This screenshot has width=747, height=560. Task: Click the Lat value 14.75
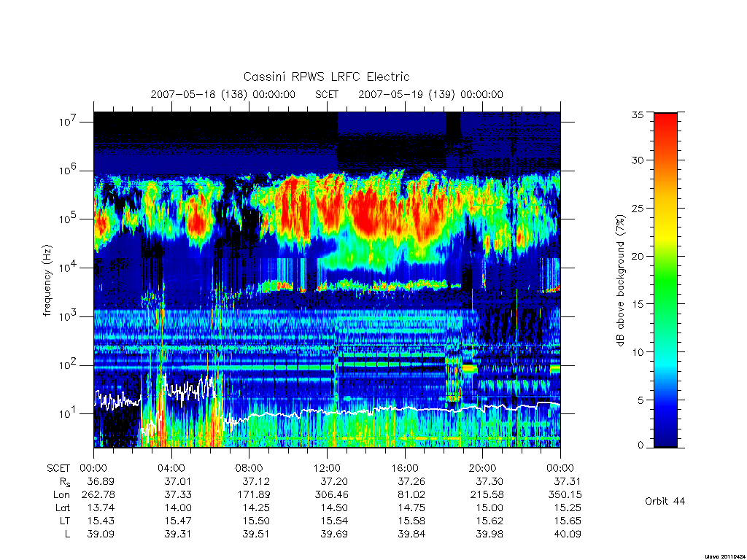(x=411, y=507)
